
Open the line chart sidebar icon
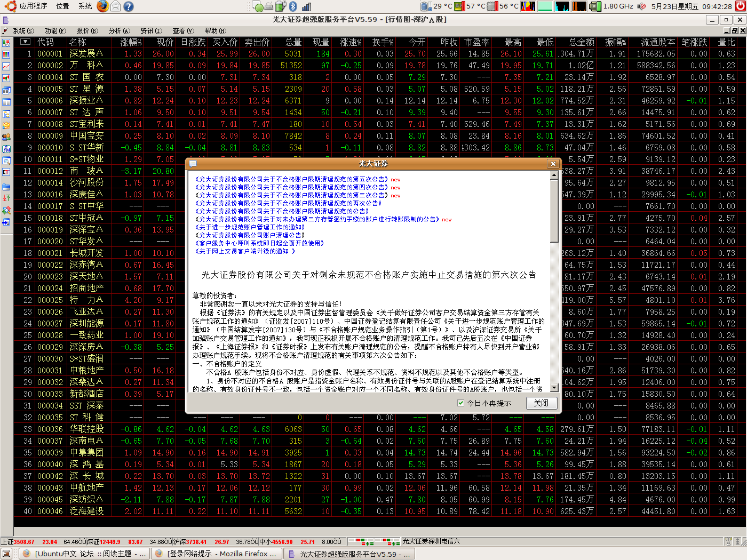pos(6,66)
